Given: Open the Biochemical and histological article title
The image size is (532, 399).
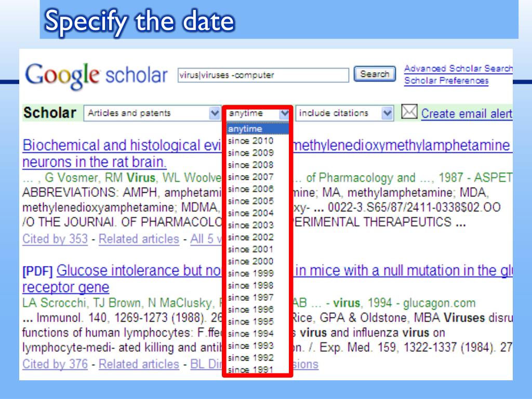Looking at the screenshot, I should 122,145.
